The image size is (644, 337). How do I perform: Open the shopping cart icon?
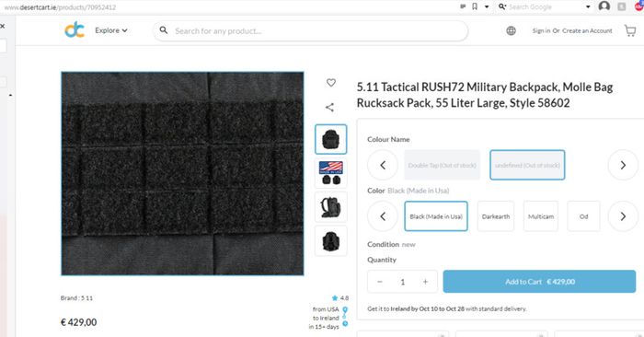[630, 30]
